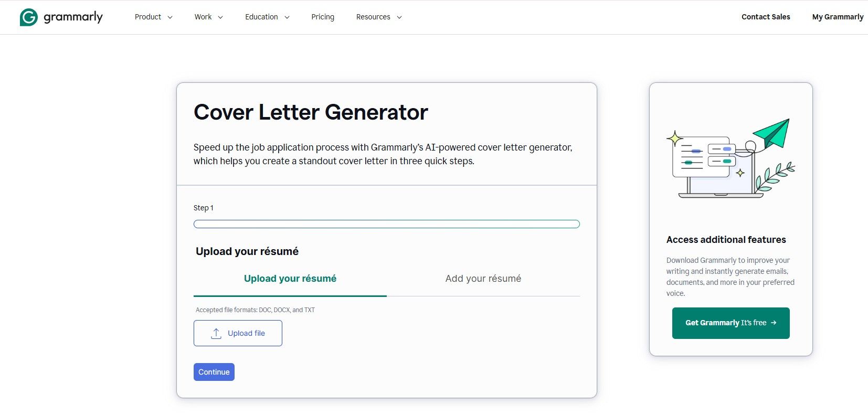
Task: Click the Cover Letter Generator heading
Action: click(x=311, y=112)
